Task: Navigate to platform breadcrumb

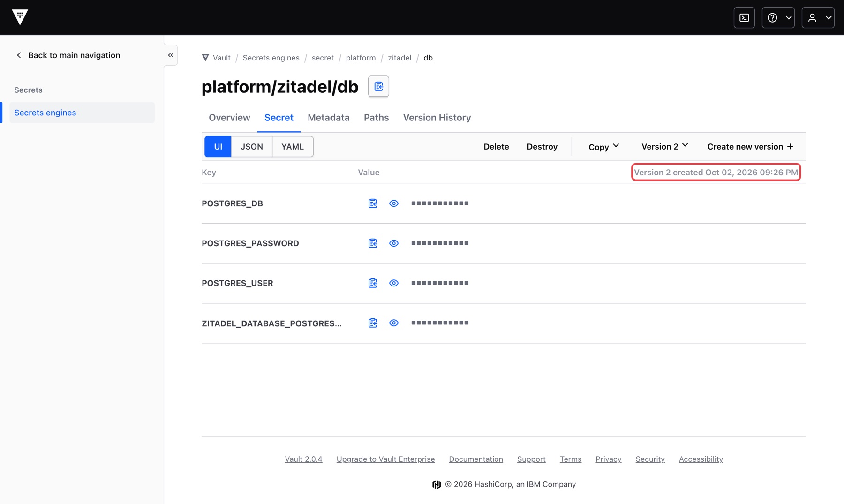Action: 361,58
